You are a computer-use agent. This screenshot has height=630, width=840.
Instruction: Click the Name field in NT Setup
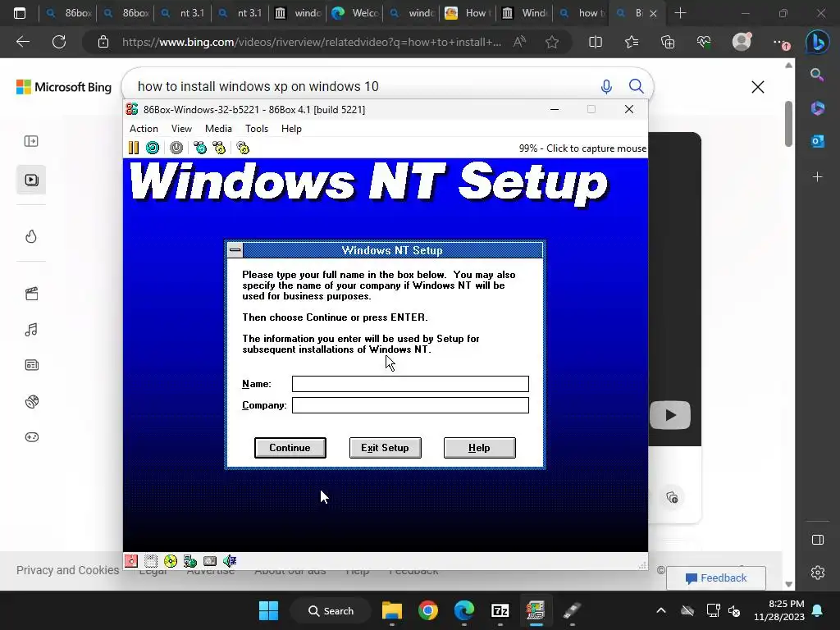tap(410, 384)
